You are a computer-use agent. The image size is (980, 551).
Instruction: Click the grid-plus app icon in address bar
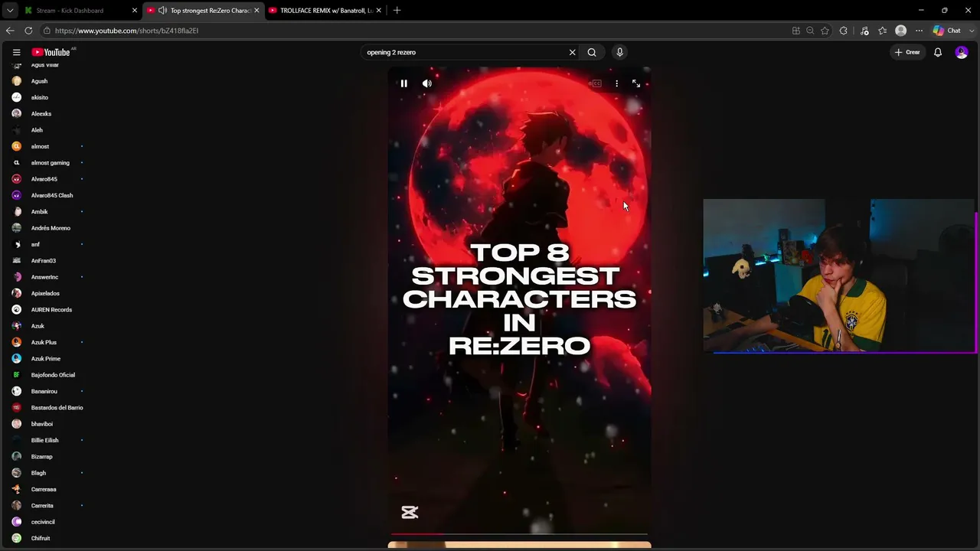796,31
